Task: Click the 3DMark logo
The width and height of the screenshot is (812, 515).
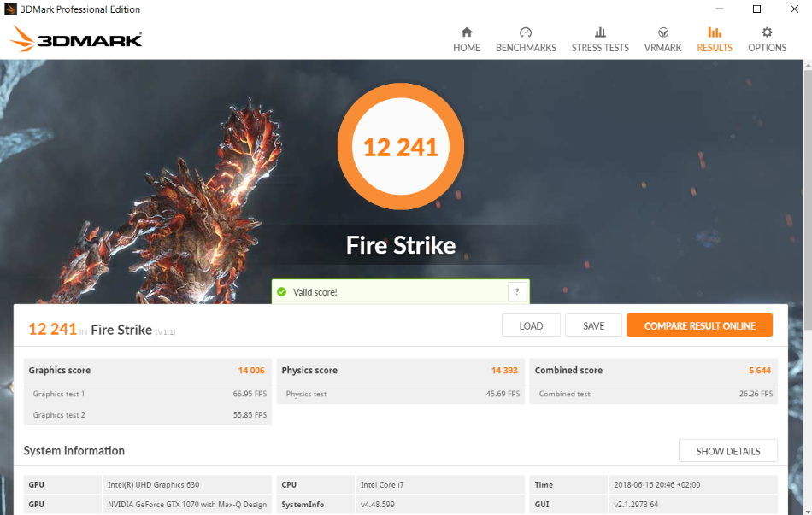Action: [x=76, y=38]
